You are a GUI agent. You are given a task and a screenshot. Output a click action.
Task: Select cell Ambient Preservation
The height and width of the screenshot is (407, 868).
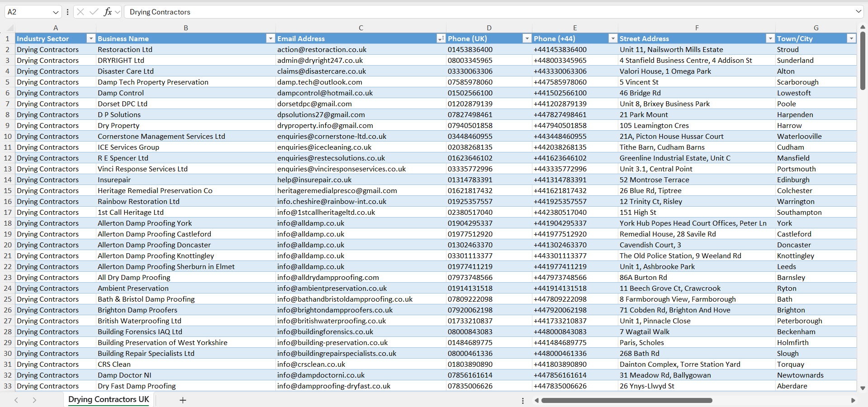pos(185,288)
